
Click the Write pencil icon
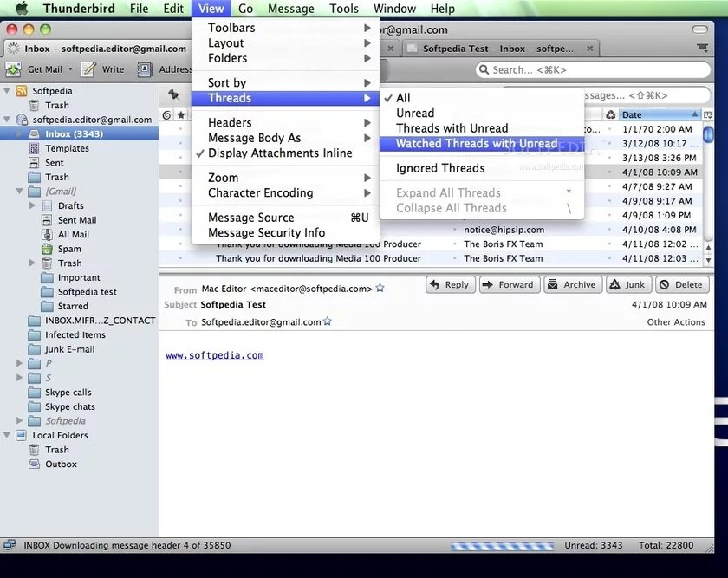88,69
